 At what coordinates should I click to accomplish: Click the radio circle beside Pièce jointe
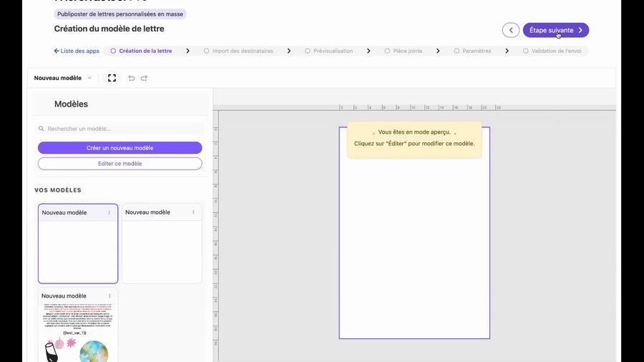[387, 51]
